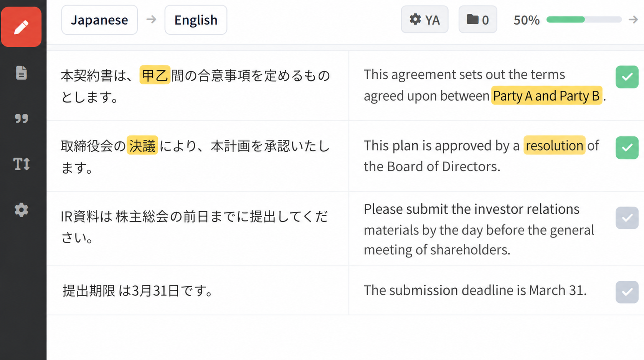This screenshot has height=360, width=644.
Task: Unconfirm the Party A and Party B segment
Action: click(x=627, y=77)
